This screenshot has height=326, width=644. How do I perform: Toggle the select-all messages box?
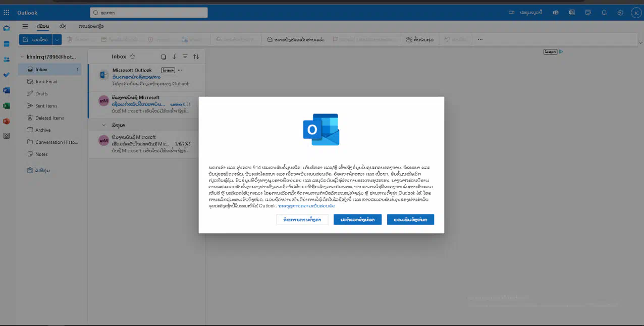coord(163,57)
